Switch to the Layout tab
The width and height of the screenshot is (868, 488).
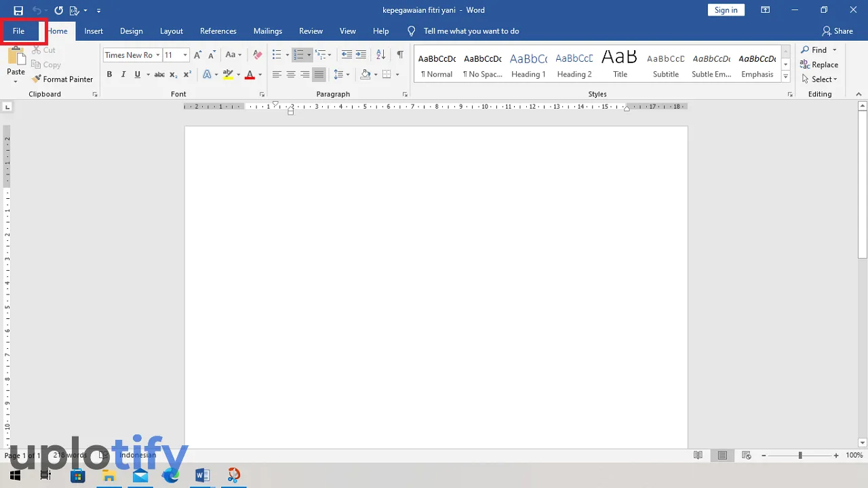coord(172,31)
